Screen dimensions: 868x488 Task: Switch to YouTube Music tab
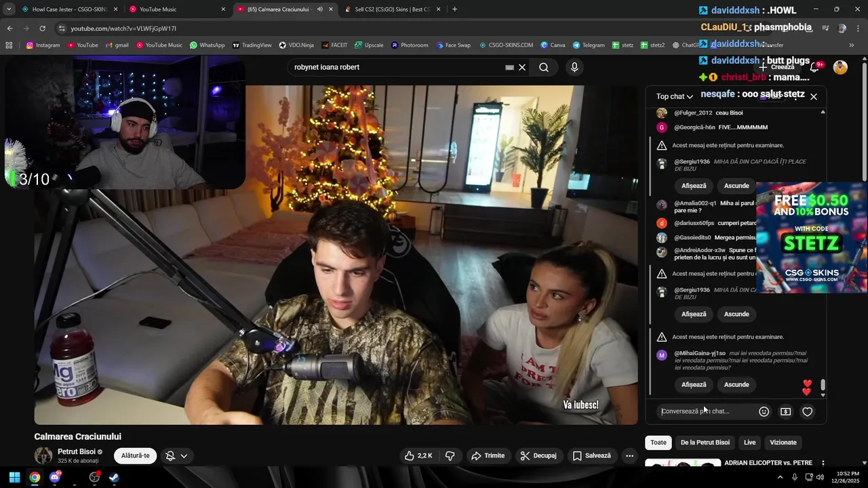tap(176, 9)
